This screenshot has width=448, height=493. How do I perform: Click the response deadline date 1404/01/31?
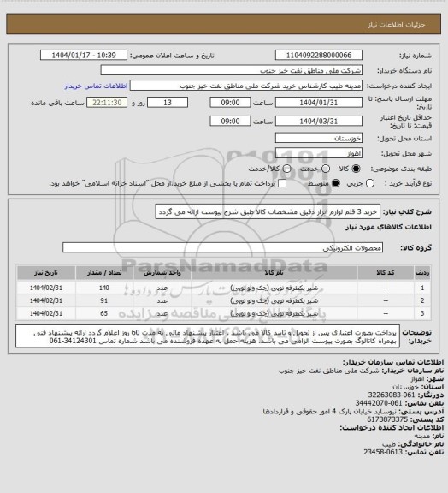pyautogui.click(x=319, y=103)
